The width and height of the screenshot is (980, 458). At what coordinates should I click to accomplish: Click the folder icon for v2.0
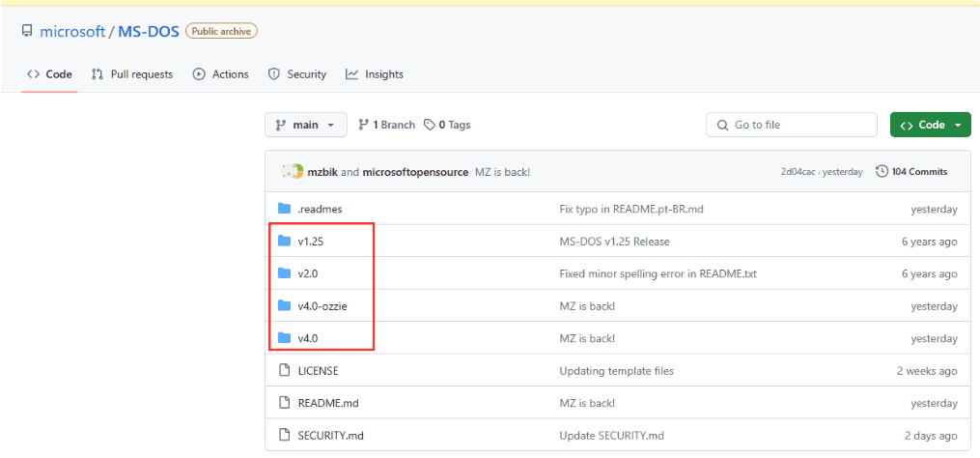[285, 273]
